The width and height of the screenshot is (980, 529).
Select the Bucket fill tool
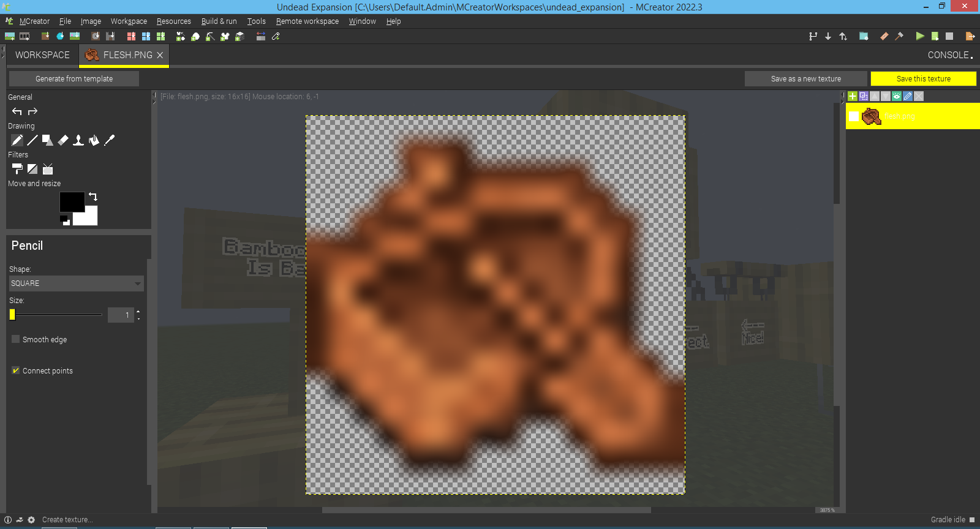pyautogui.click(x=94, y=140)
